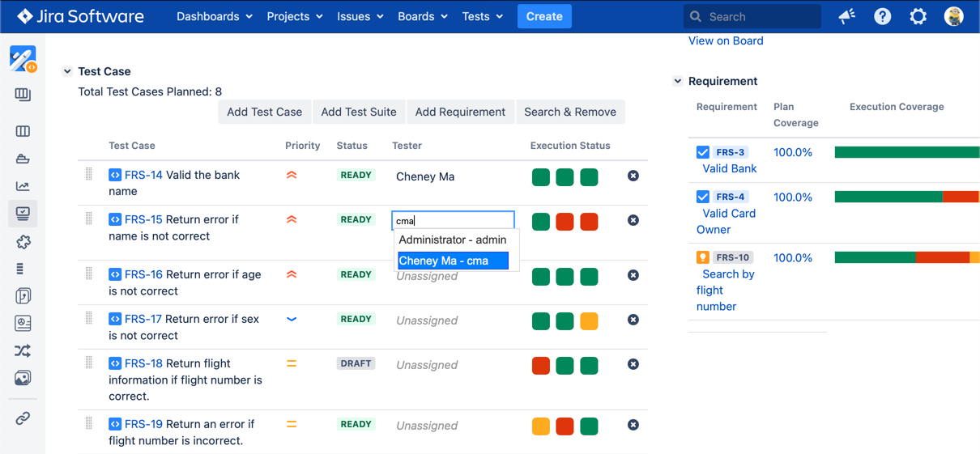
Task: Click the tester input field containing cma
Action: [453, 220]
